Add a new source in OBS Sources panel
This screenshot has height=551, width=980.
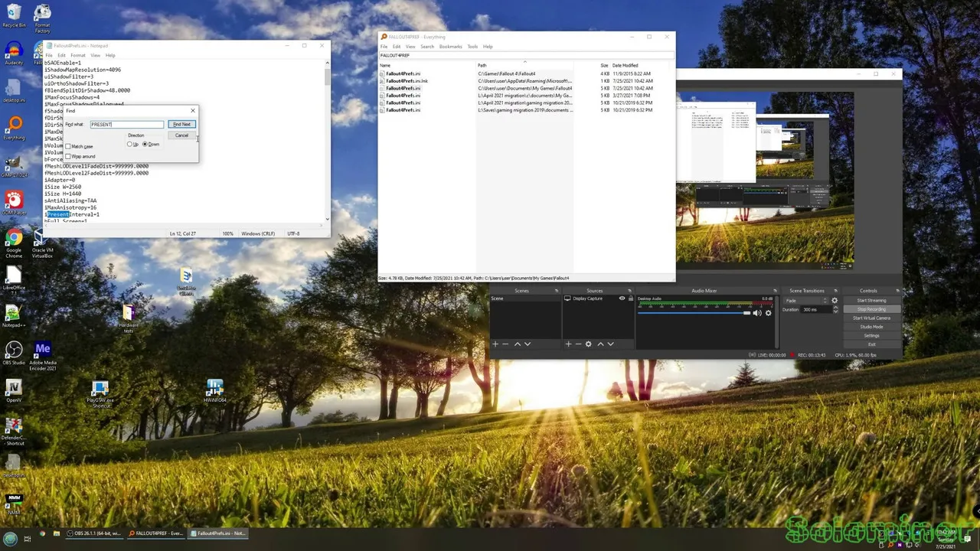pos(568,344)
